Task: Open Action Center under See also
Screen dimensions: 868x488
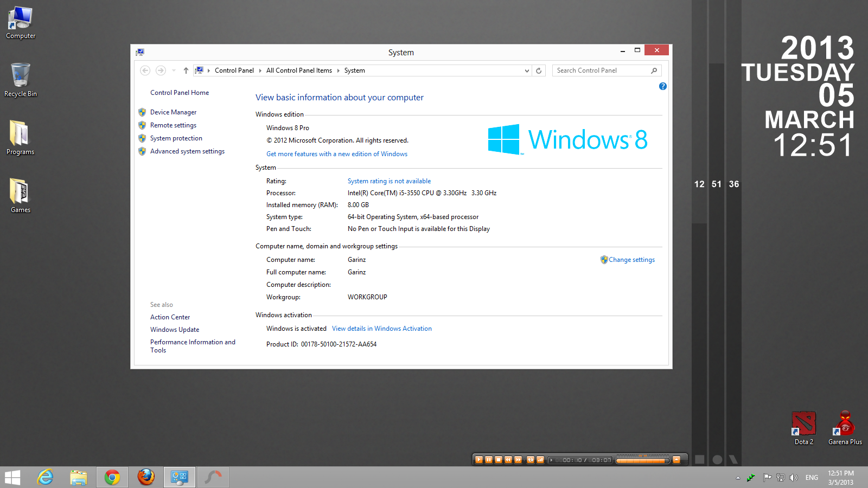Action: pyautogui.click(x=170, y=317)
